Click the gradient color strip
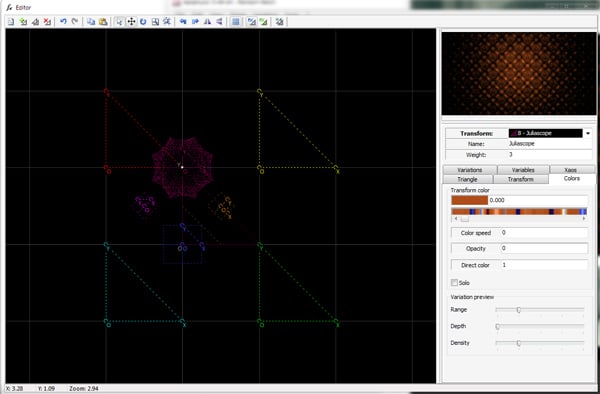 tap(519, 212)
